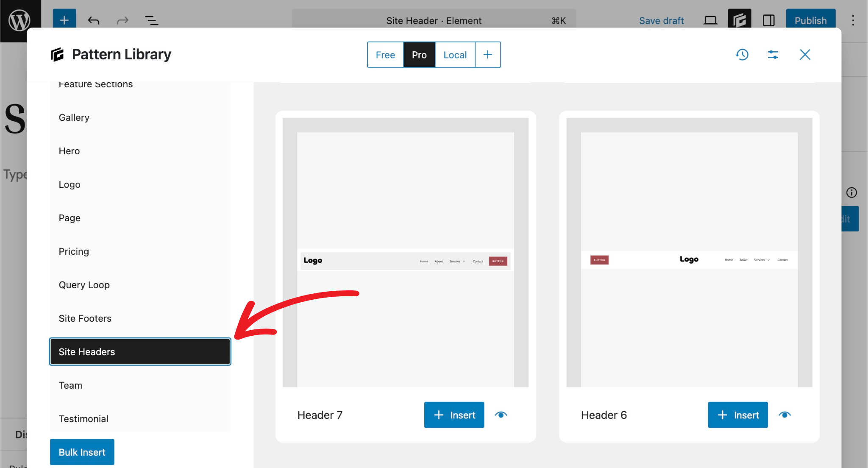868x468 pixels.
Task: Open the GenerateBlocks toolbar icon
Action: point(739,19)
